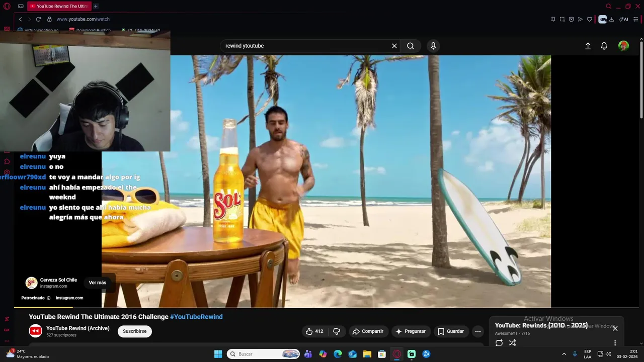Open the YouTube account avatar menu
Image resolution: width=644 pixels, height=362 pixels.
(x=623, y=46)
